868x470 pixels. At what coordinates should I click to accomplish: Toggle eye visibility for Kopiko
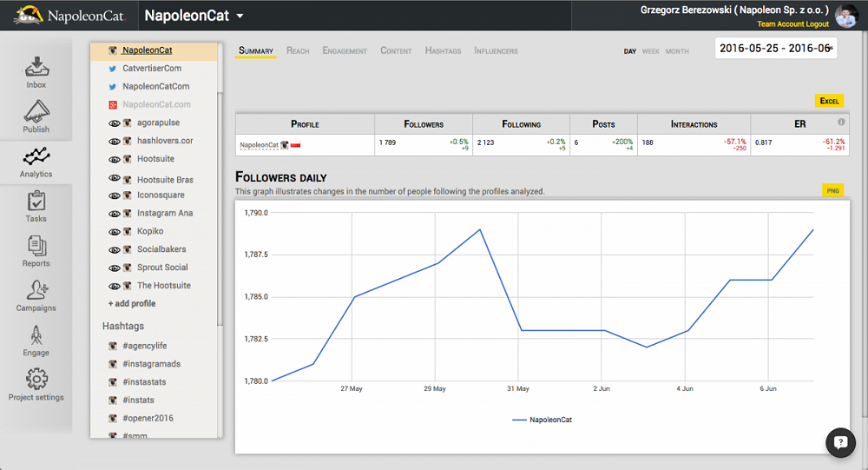point(114,232)
